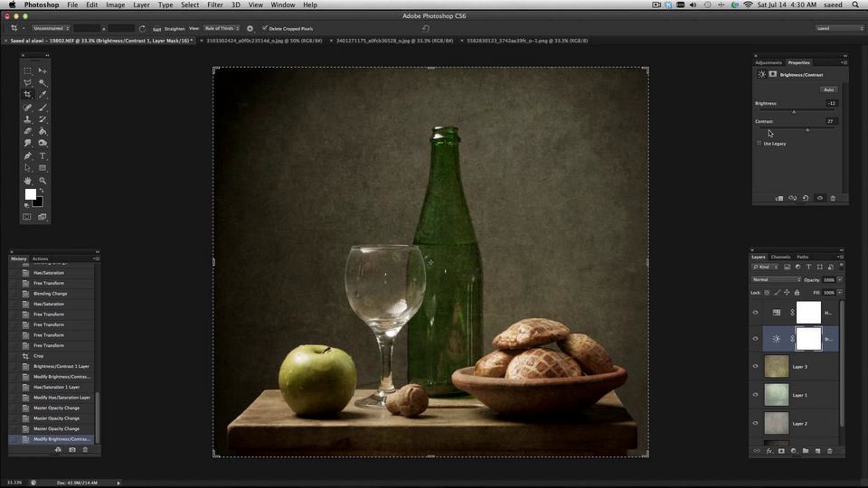Viewport: 868px width, 488px height.
Task: Select the Type tool
Action: [42, 156]
